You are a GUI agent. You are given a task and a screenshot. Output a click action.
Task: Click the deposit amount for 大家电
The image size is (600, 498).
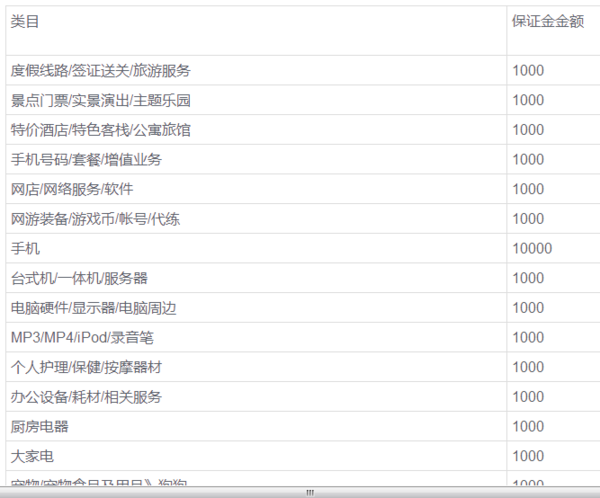point(528,456)
